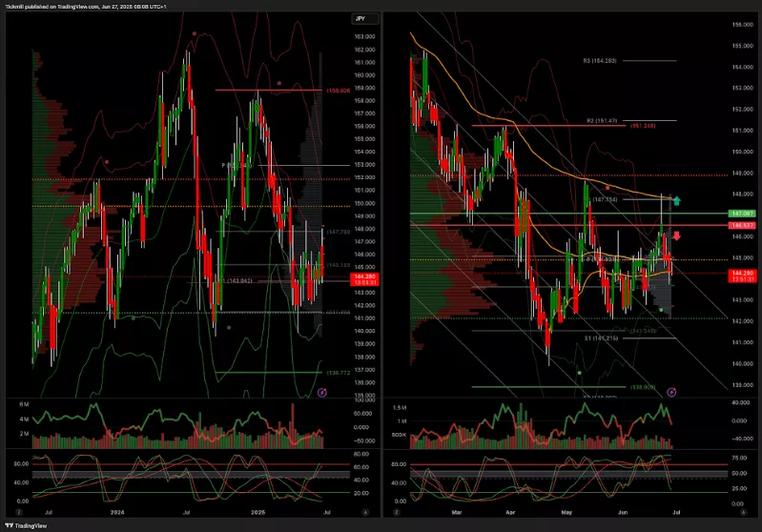The height and width of the screenshot is (532, 762).
Task: Click the green up arrow marker on right chart
Action: 676,200
